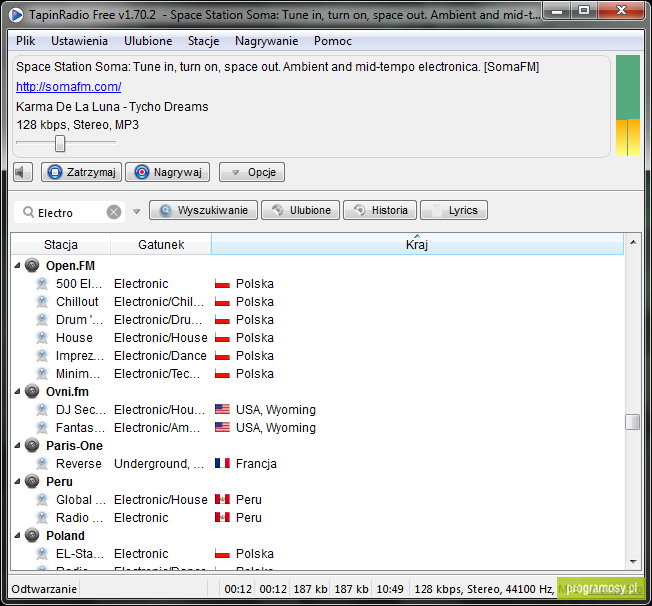
Task: Click the station icon next to EL-Sta...
Action: [x=42, y=554]
